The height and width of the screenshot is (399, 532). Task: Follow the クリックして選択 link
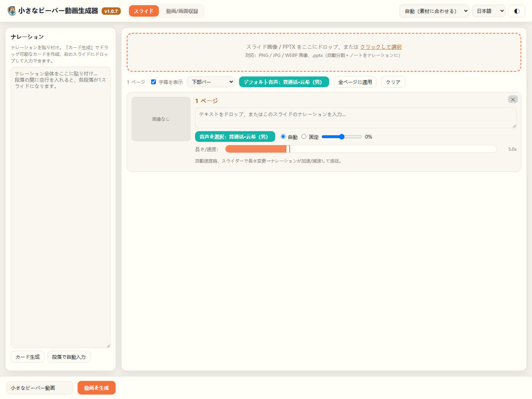pos(381,47)
